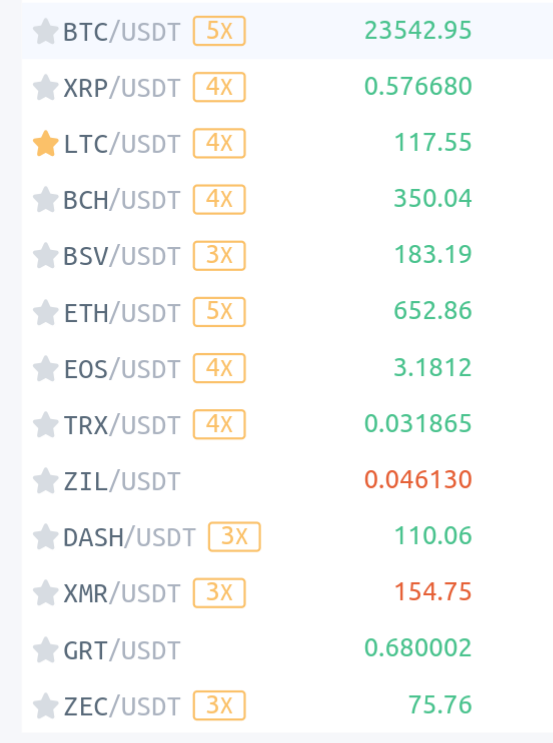Click the 3X margin badge on DASH/USDT
The width and height of the screenshot is (553, 743).
234,537
